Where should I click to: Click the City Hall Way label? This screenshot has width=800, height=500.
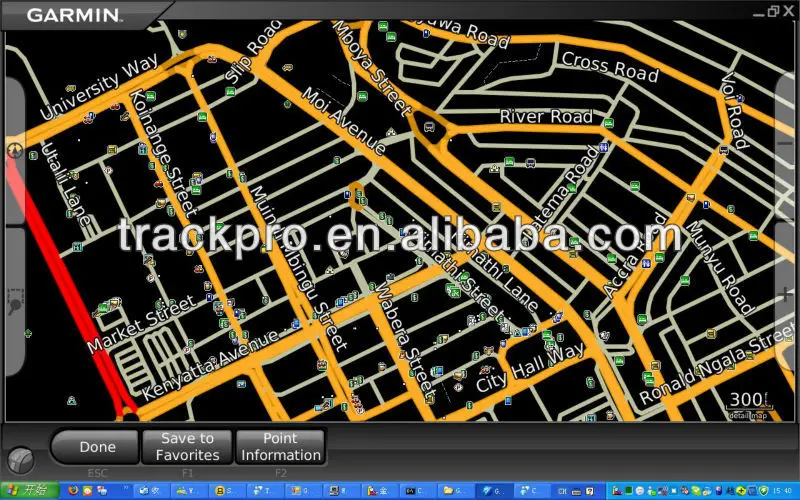coord(530,368)
